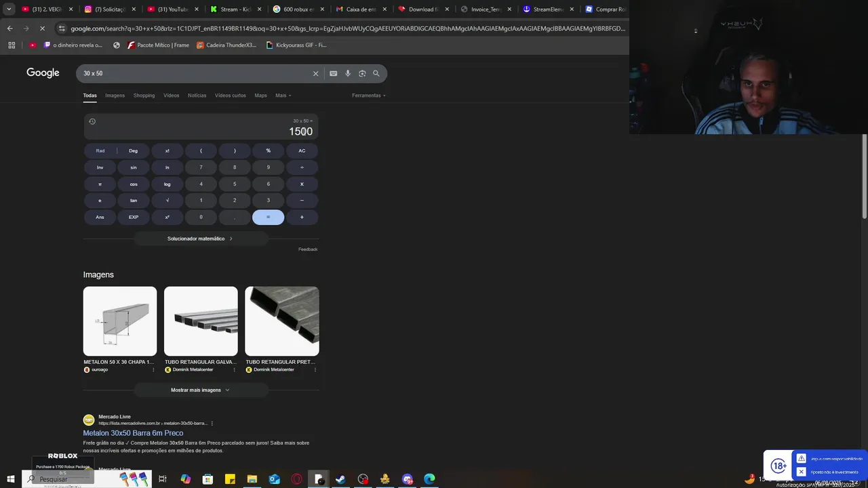The height and width of the screenshot is (488, 868).
Task: Open Metalon 30x50 Barra 6m Preco link
Action: [x=133, y=433]
